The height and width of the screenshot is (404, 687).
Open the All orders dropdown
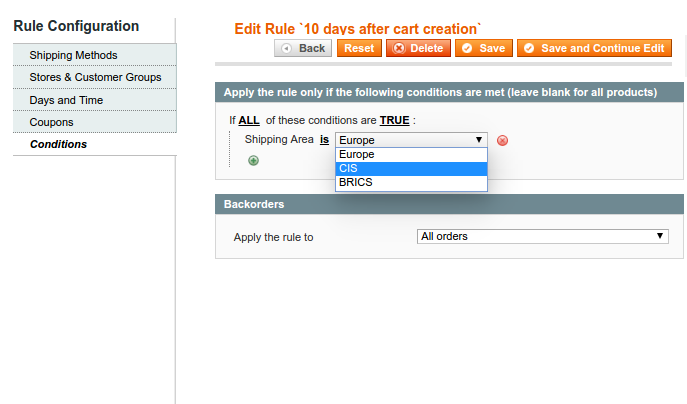tap(542, 236)
